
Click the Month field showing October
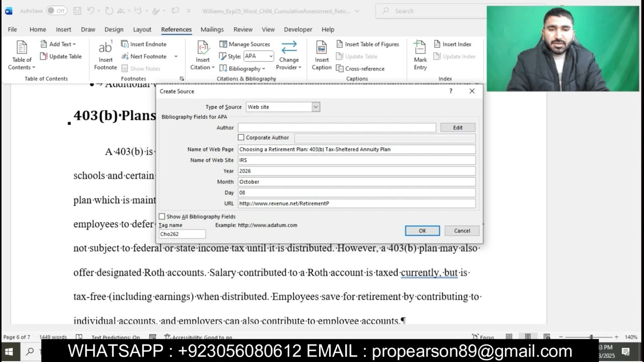357,182
